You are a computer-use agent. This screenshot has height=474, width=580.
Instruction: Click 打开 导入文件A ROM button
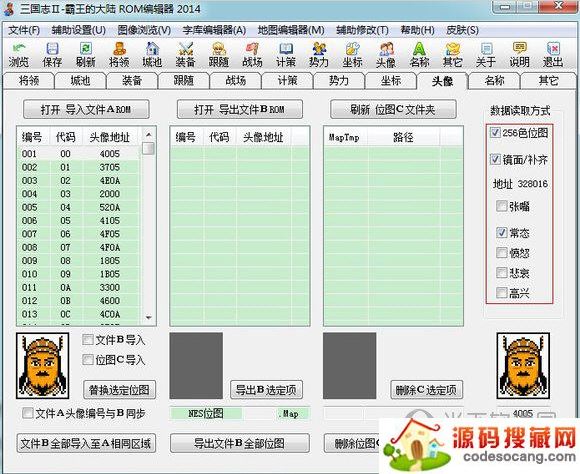[86, 110]
